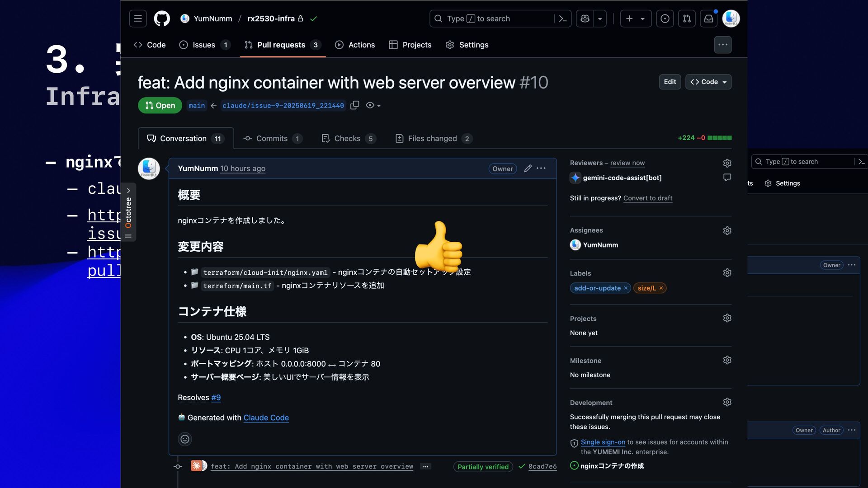868x488 pixels.
Task: Copy the head branch name
Action: 355,105
